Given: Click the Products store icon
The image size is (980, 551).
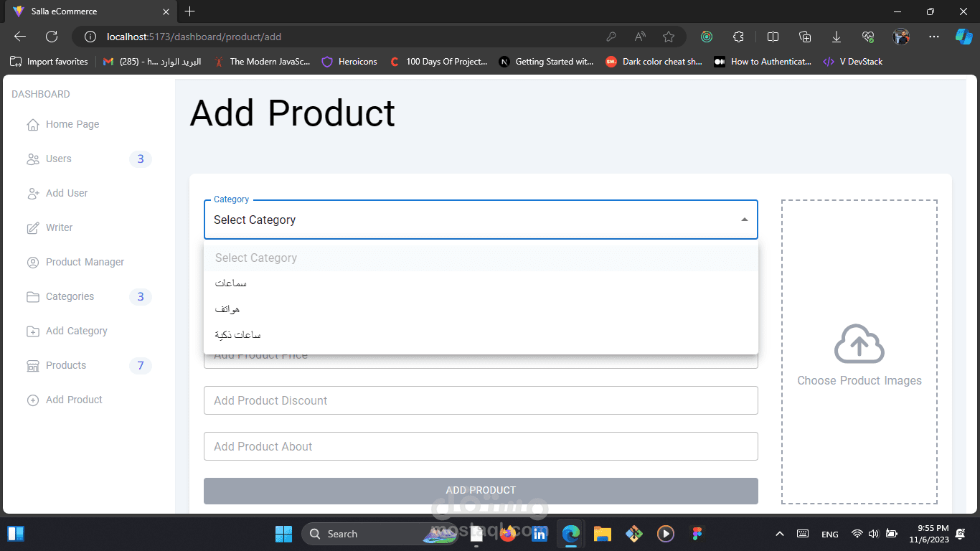Looking at the screenshot, I should click(33, 366).
